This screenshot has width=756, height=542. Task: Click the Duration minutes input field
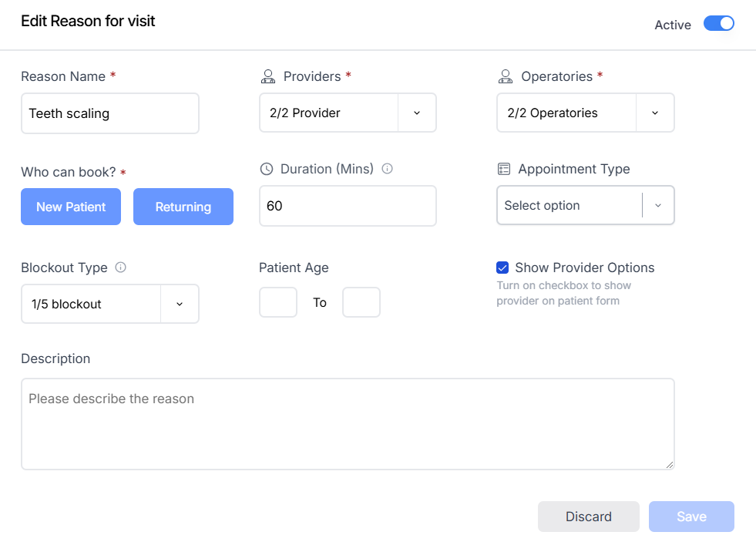[348, 206]
